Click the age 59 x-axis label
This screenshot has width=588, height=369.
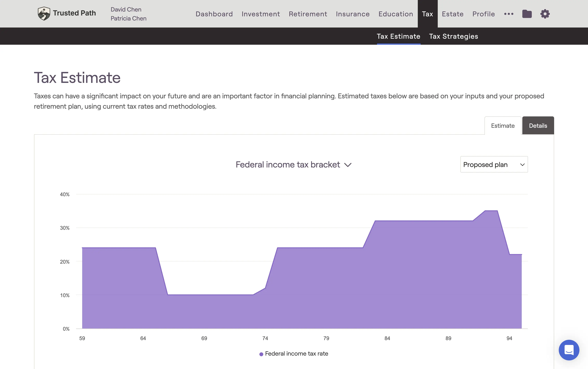point(82,338)
